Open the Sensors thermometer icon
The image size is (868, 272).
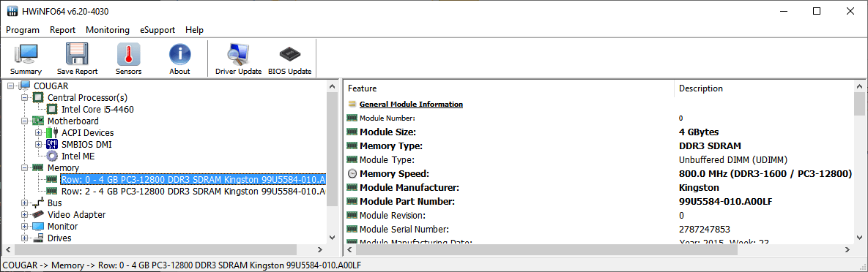click(x=128, y=59)
